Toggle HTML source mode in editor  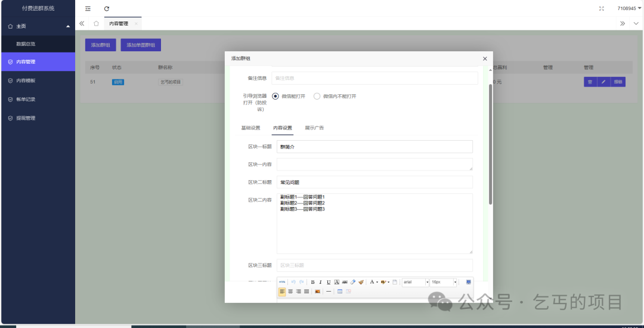point(282,282)
